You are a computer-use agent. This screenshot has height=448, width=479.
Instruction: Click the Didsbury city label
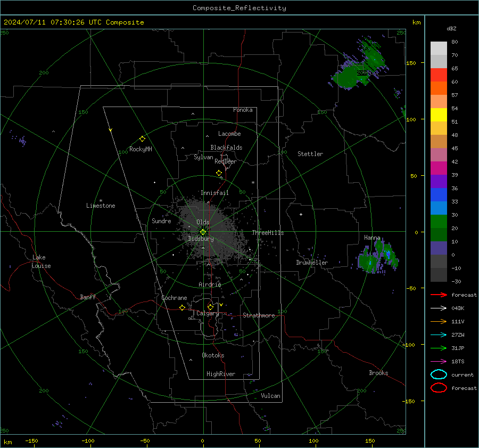[201, 239]
